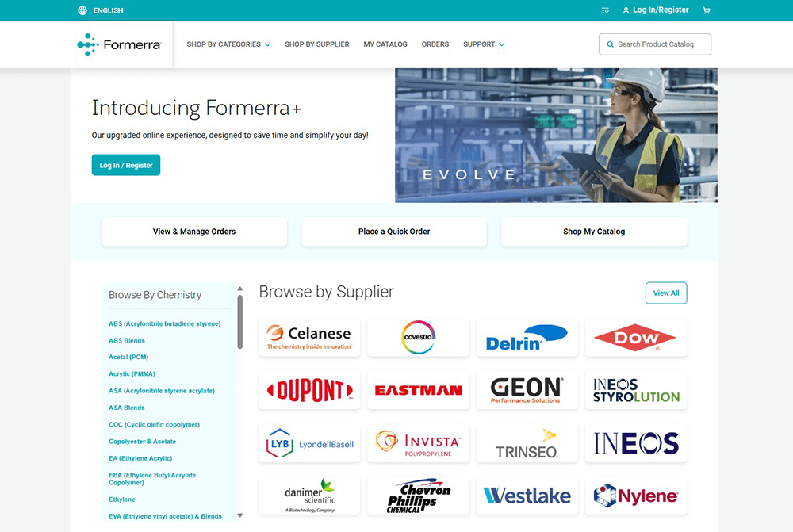Click the globe language icon
The image size is (793, 532).
click(82, 10)
